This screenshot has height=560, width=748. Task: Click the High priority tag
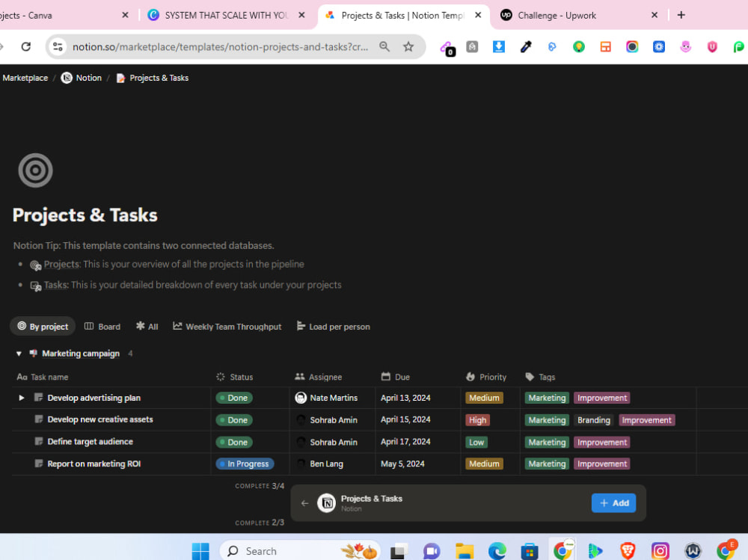click(x=477, y=419)
